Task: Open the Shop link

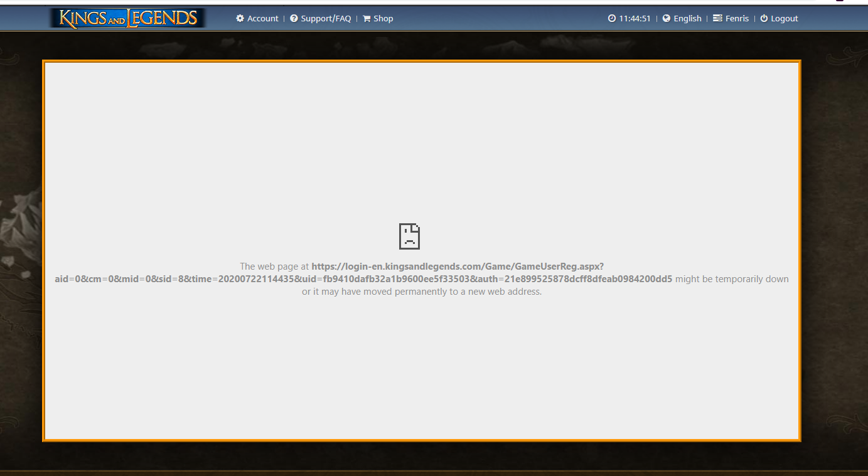Action: pyautogui.click(x=383, y=19)
